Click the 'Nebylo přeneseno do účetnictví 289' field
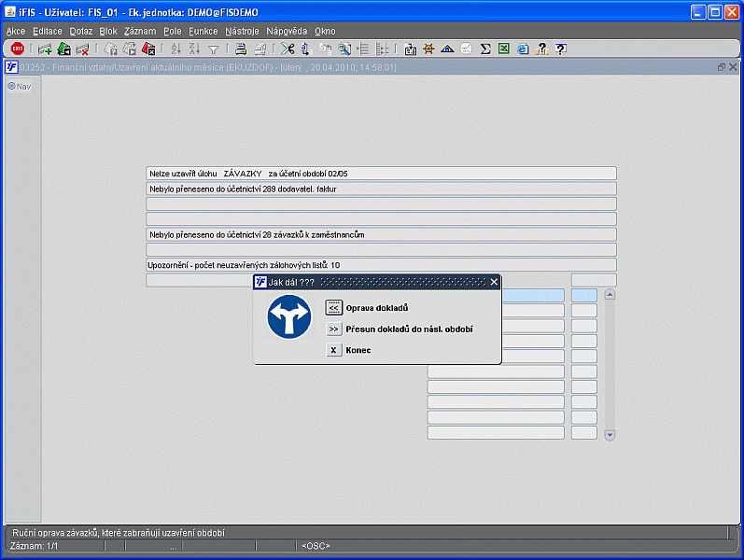Image resolution: width=744 pixels, height=560 pixels. coord(382,189)
